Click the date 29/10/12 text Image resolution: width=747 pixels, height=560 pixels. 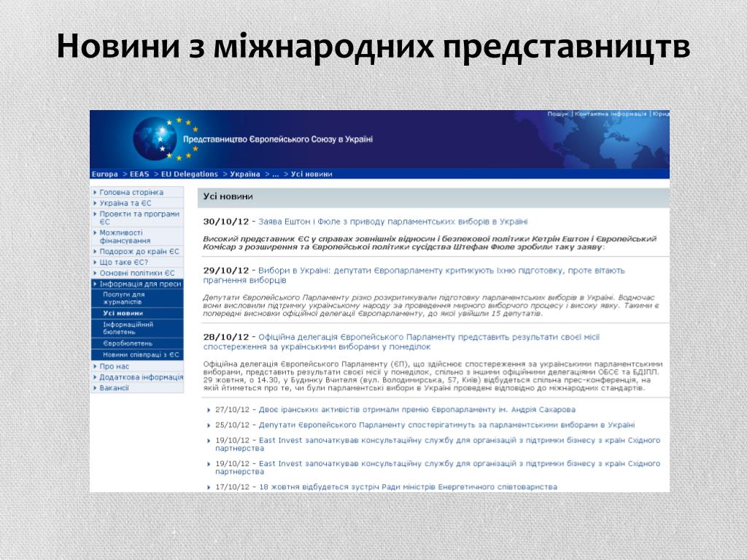(226, 271)
